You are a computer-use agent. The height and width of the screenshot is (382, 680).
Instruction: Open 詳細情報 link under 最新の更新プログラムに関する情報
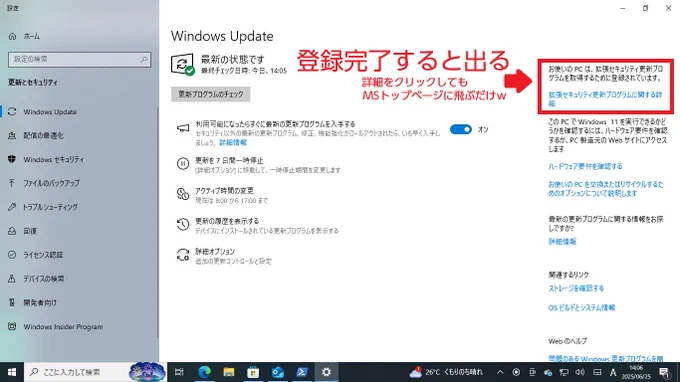(562, 242)
